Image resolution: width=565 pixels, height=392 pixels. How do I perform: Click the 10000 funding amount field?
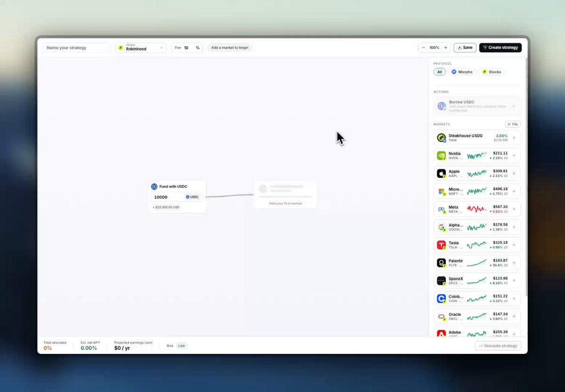pos(168,197)
